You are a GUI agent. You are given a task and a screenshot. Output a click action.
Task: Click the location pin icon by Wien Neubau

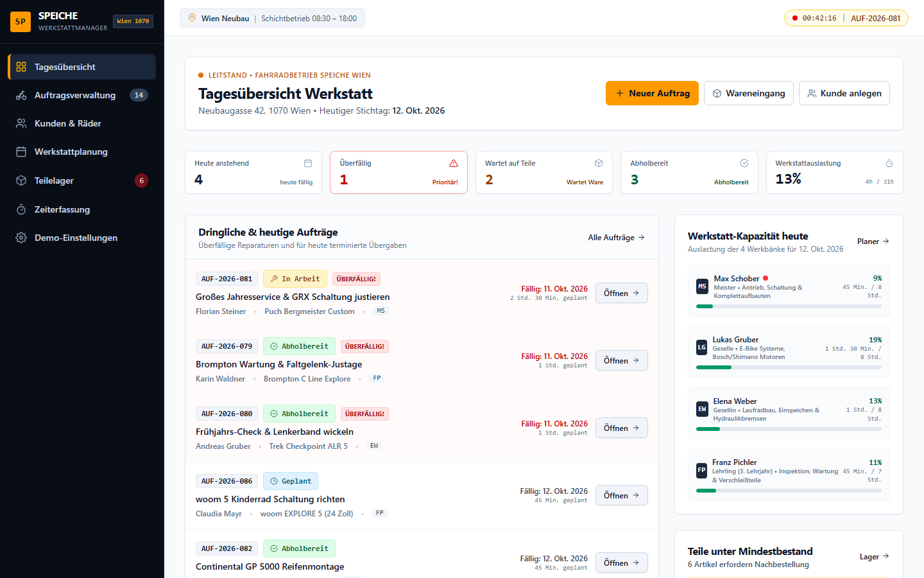tap(192, 18)
